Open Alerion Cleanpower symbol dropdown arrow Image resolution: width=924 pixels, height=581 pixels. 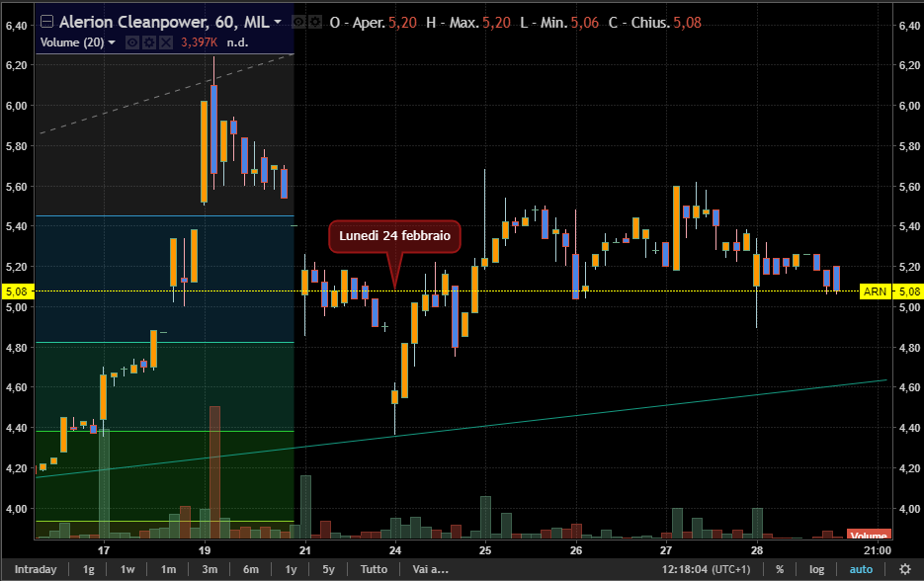[278, 23]
